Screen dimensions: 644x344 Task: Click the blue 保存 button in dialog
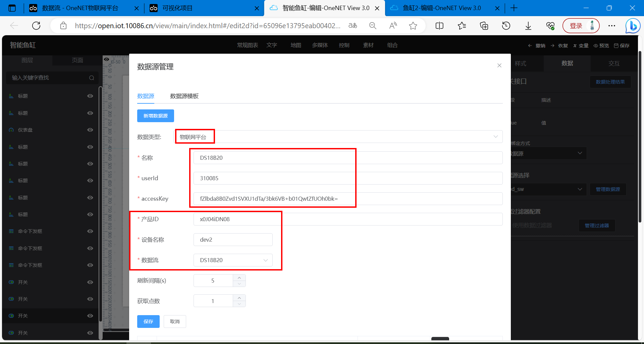click(148, 322)
